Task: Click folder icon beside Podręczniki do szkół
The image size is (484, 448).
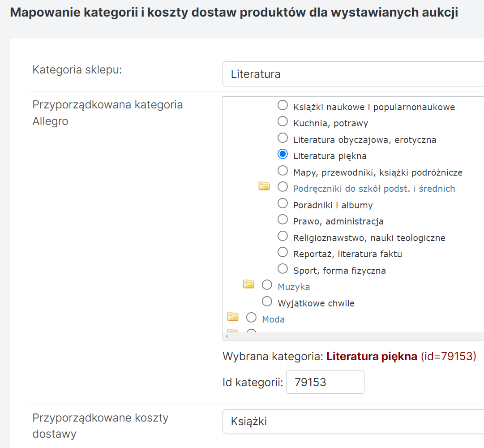Action: (x=264, y=186)
